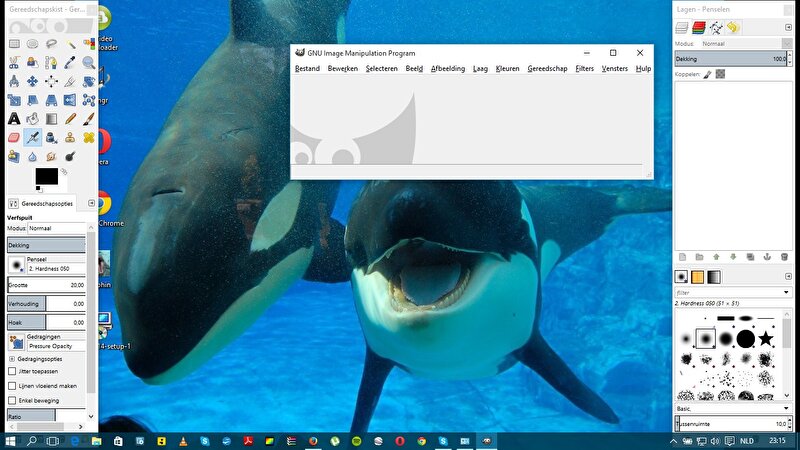Screen dimensions: 800x450
Task: Toggle Lijnen vloeiend maken checkbox
Action: click(x=12, y=385)
